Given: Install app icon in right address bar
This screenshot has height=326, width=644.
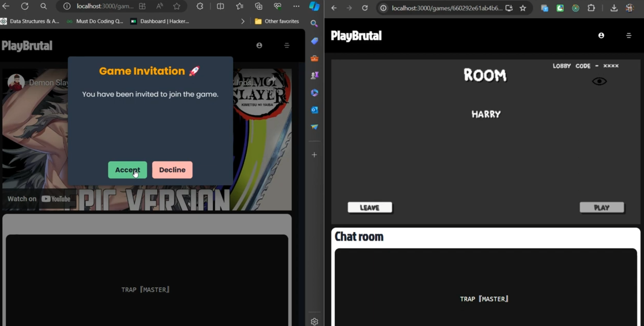Looking at the screenshot, I should click(x=509, y=8).
